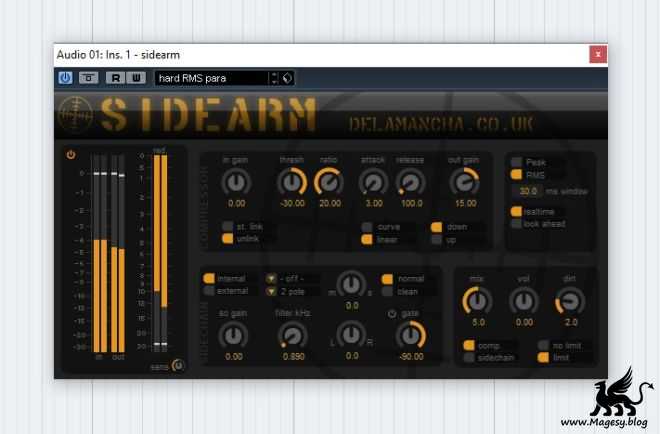The image size is (660, 434).
Task: Close the sidearm plugin window
Action: [598, 54]
